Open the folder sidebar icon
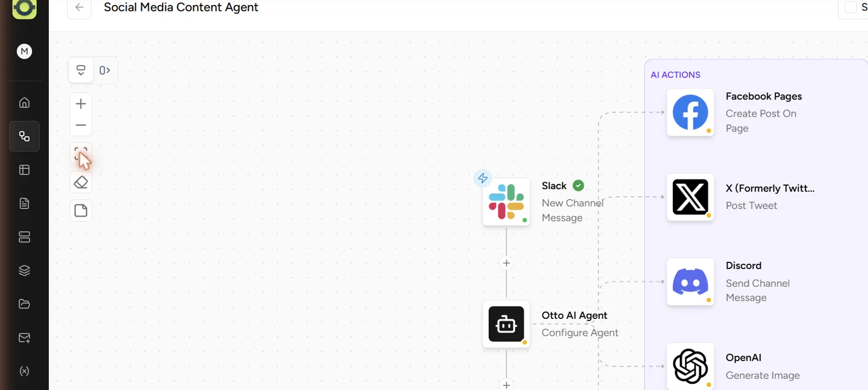The height and width of the screenshot is (390, 868). pyautogui.click(x=24, y=304)
